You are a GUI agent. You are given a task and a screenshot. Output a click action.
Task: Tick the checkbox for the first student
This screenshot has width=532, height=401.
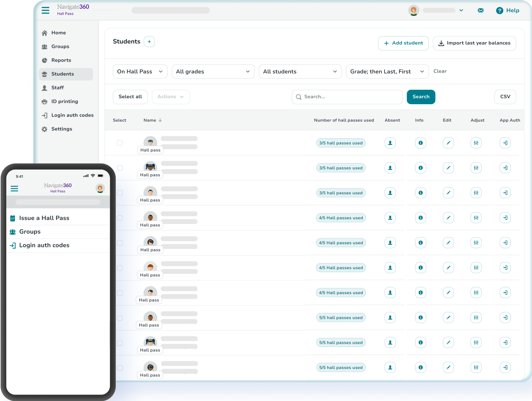tap(120, 143)
